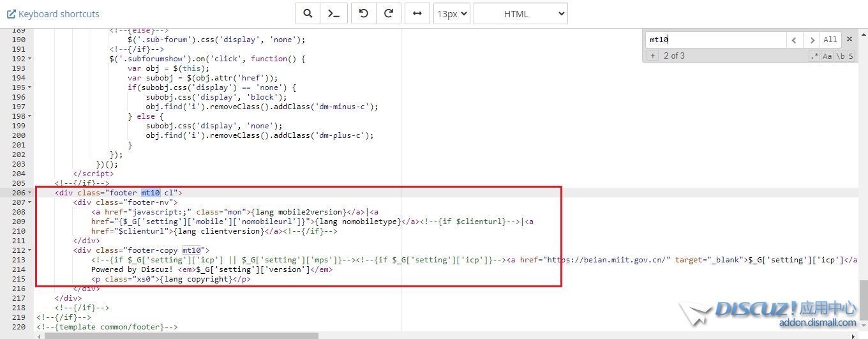Viewport: 868px width, 339px height.
Task: Close the find box with X
Action: (x=849, y=39)
